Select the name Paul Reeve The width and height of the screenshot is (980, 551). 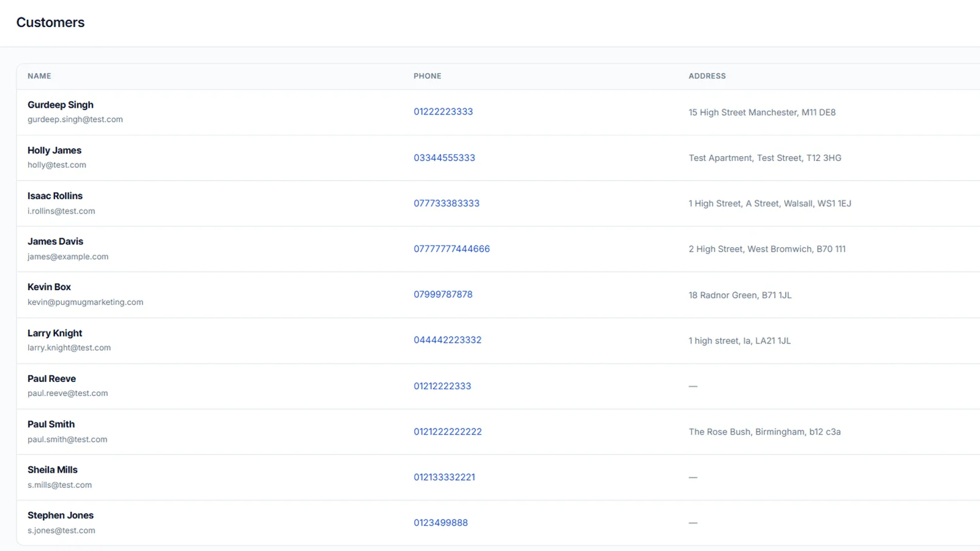pyautogui.click(x=51, y=378)
